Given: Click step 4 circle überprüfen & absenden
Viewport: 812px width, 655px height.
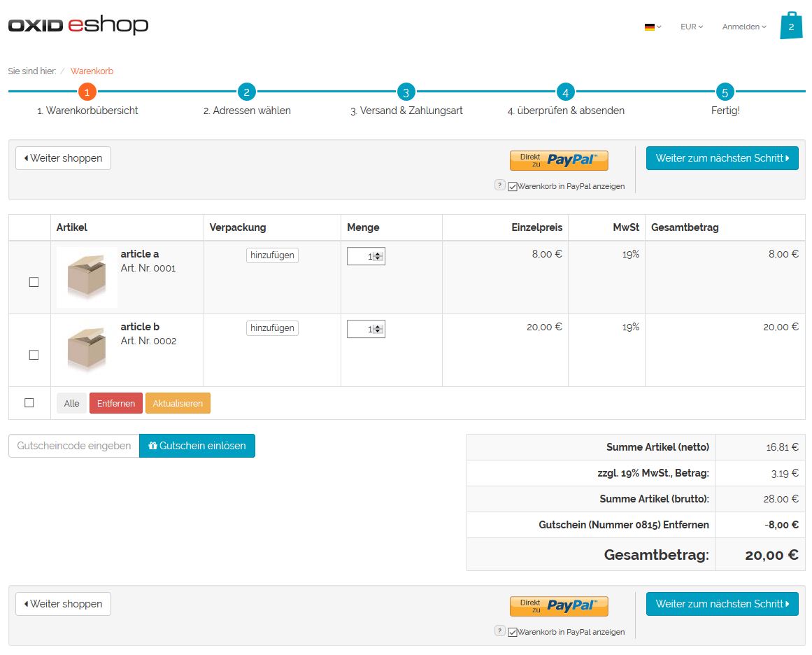Looking at the screenshot, I should click(x=566, y=92).
